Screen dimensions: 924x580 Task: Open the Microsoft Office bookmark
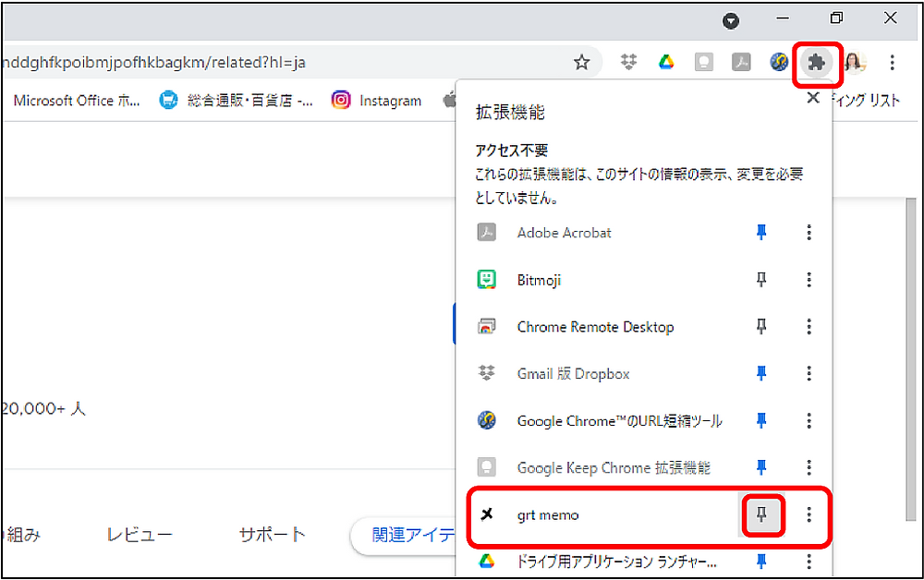coord(76,101)
